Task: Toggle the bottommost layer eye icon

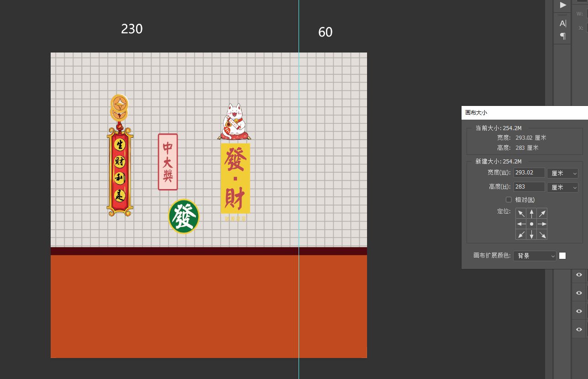Action: point(579,329)
